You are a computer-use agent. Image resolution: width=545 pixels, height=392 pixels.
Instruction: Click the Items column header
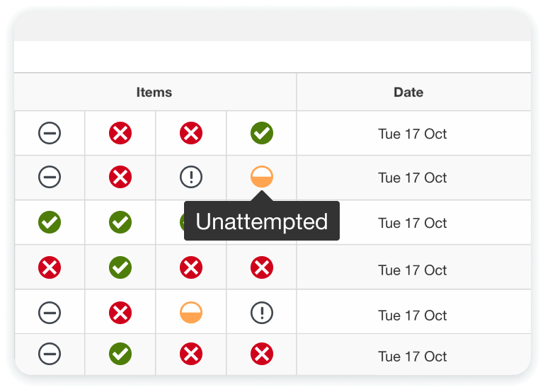click(x=154, y=93)
